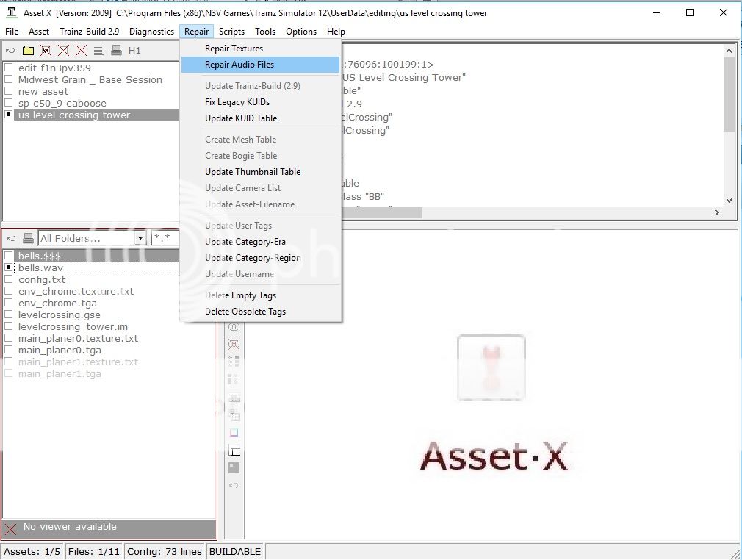Click the crossed checked-box icon in asset toolbar

tap(46, 50)
